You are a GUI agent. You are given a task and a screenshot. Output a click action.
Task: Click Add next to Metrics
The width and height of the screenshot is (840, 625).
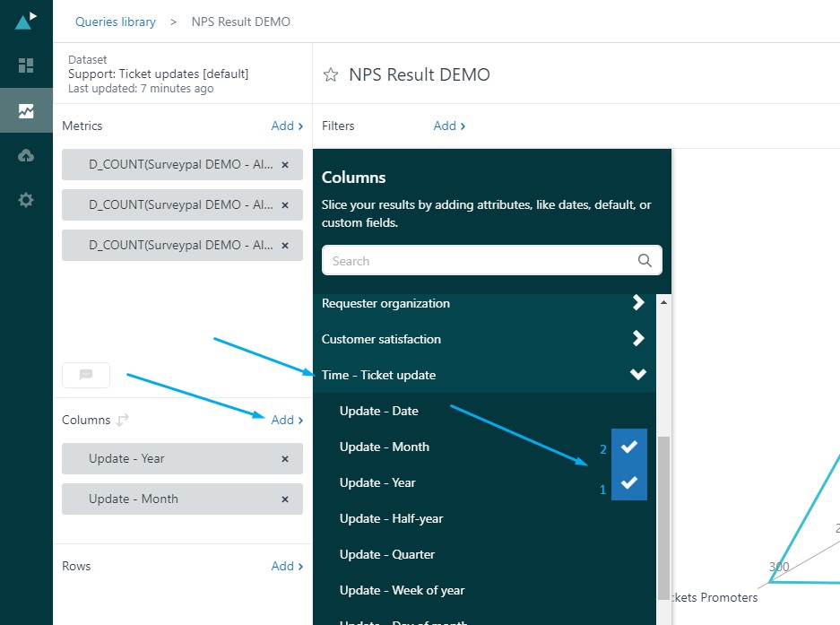(287, 126)
